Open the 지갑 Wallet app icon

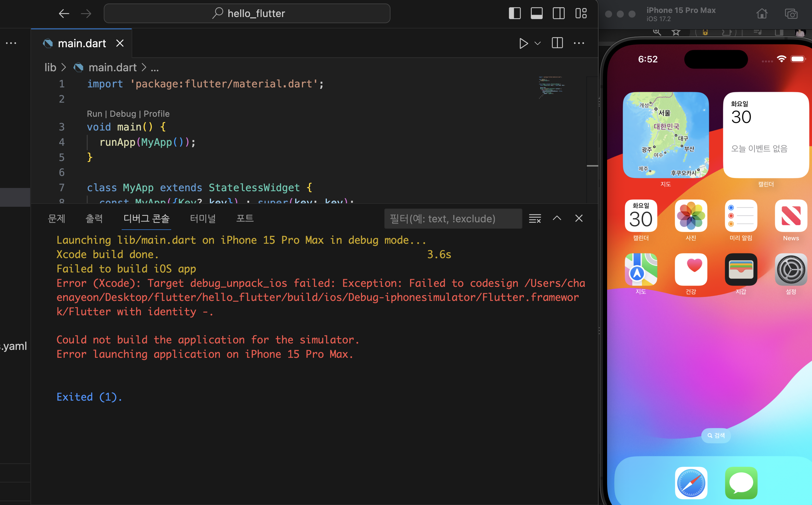pyautogui.click(x=741, y=270)
